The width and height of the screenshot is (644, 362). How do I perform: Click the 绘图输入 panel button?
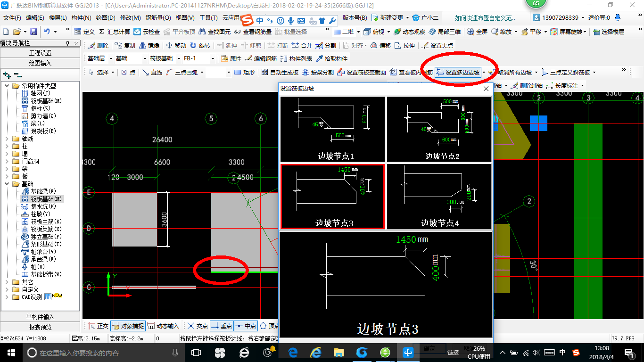point(40,63)
